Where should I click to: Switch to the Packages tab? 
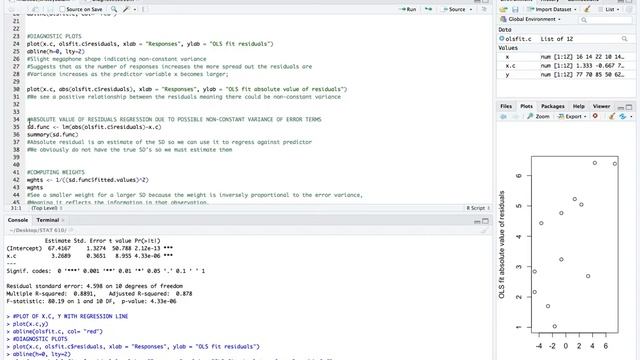click(x=553, y=106)
